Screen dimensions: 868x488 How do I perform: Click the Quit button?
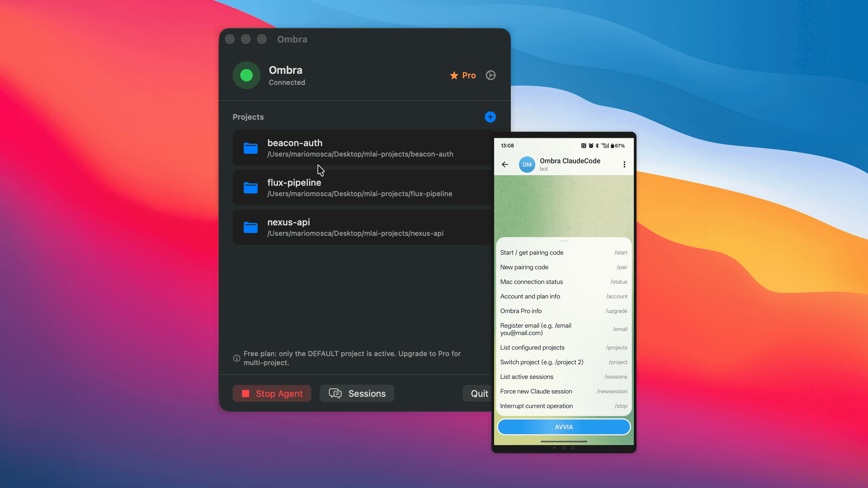pos(479,394)
